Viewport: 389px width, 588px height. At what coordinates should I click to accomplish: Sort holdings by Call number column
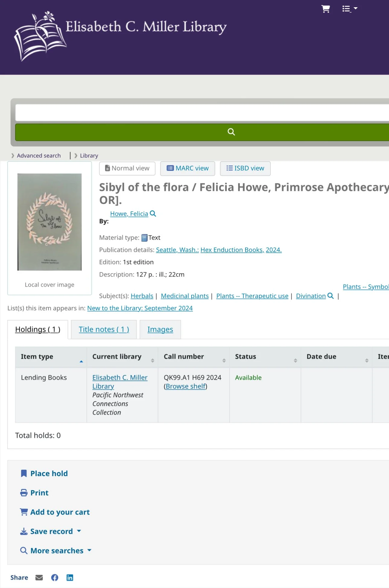coord(194,357)
